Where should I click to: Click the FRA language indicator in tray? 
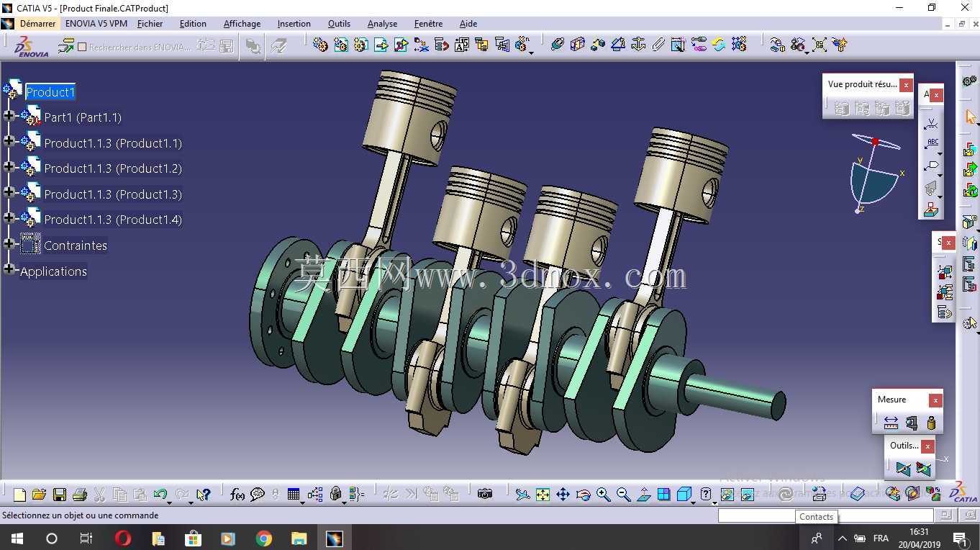click(x=881, y=538)
